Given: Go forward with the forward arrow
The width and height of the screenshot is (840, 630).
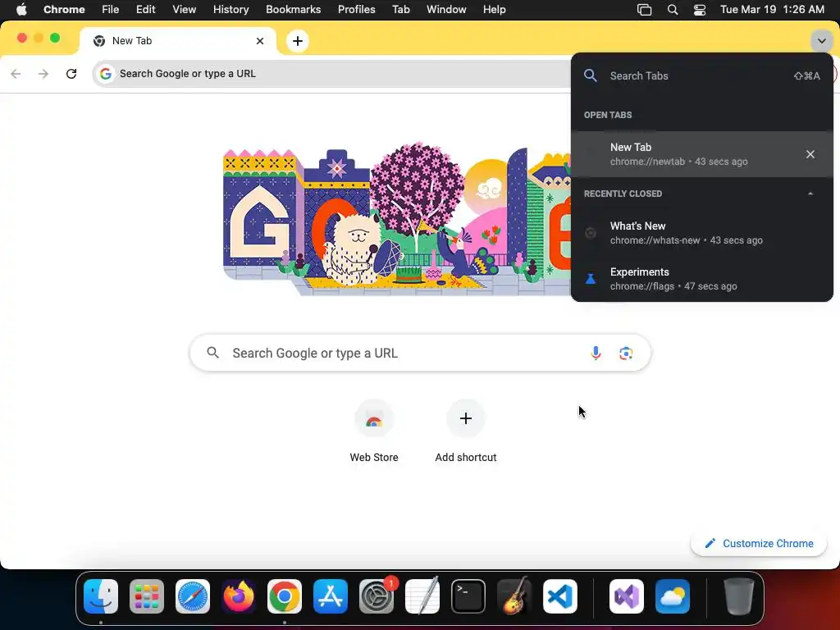Looking at the screenshot, I should tap(43, 74).
